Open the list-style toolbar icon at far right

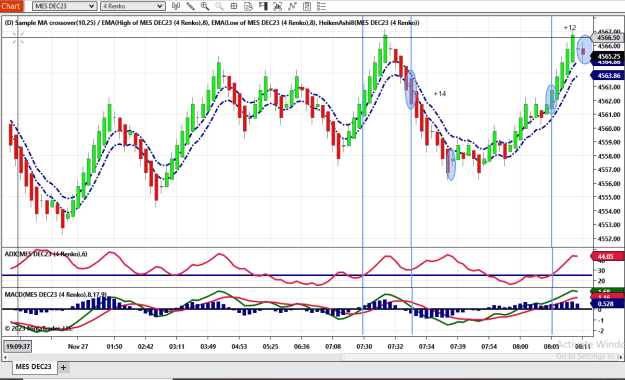(321, 6)
